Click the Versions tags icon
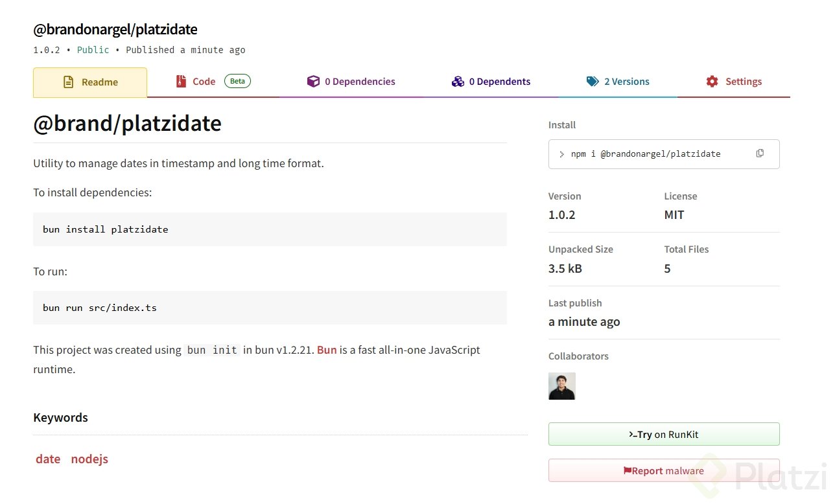The width and height of the screenshot is (835, 504). click(x=593, y=82)
